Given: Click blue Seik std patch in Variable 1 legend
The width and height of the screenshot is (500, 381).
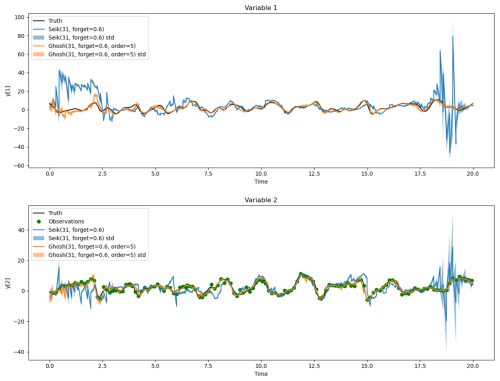Looking at the screenshot, I should pyautogui.click(x=39, y=38).
